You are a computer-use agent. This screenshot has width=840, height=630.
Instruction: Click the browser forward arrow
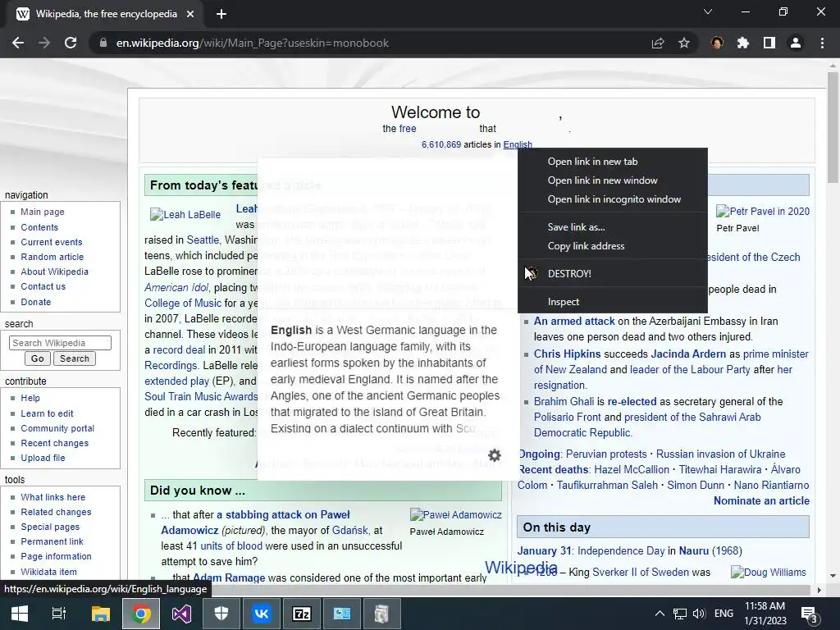[44, 43]
